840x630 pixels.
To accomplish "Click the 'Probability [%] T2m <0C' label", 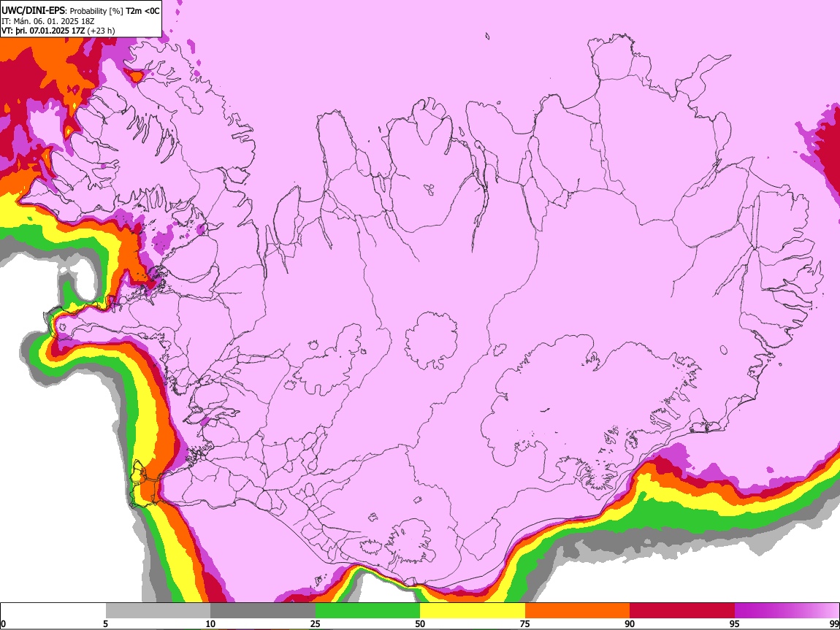I will 115,11.
